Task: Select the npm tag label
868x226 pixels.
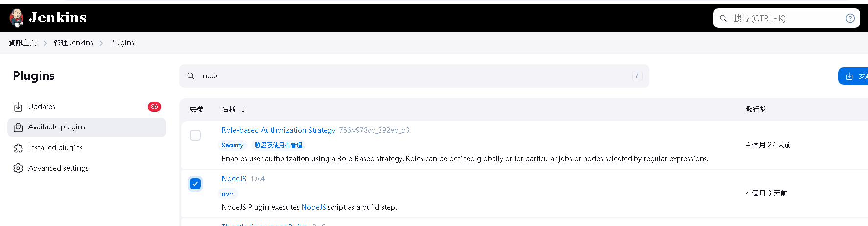Action: point(228,194)
